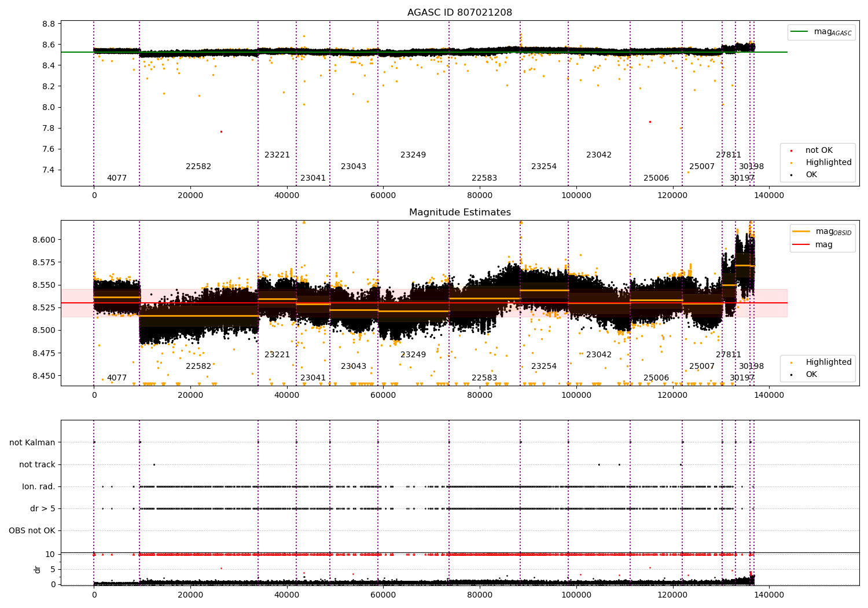Click the 8.8 y-axis tick label
Image resolution: width=868 pixels, height=608 pixels.
click(x=49, y=24)
